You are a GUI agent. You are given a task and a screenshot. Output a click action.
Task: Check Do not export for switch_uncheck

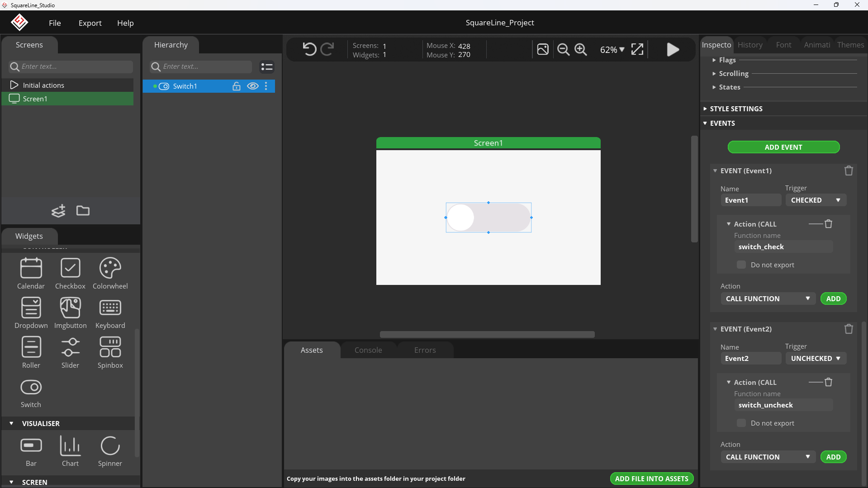pyautogui.click(x=741, y=423)
